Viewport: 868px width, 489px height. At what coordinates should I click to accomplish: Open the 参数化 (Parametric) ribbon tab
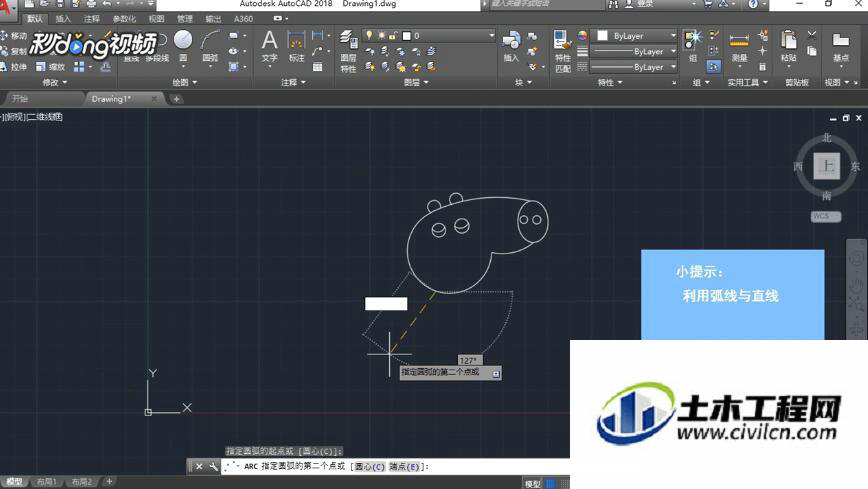(125, 19)
